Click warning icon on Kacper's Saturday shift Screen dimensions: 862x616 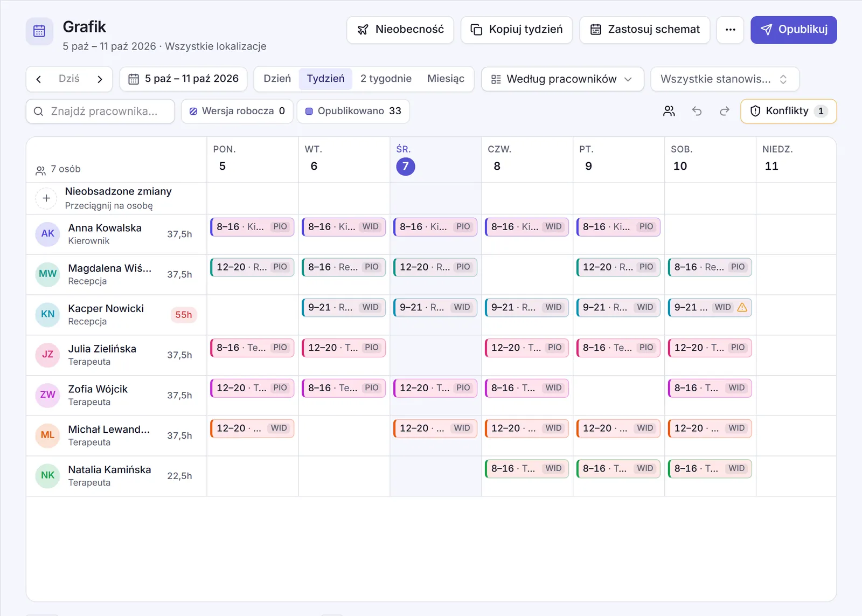coord(742,307)
